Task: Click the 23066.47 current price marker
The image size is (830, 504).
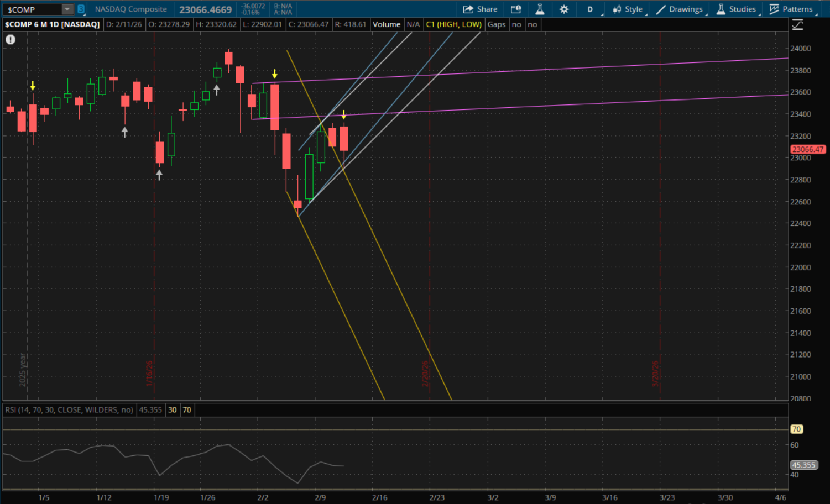Action: click(x=808, y=149)
